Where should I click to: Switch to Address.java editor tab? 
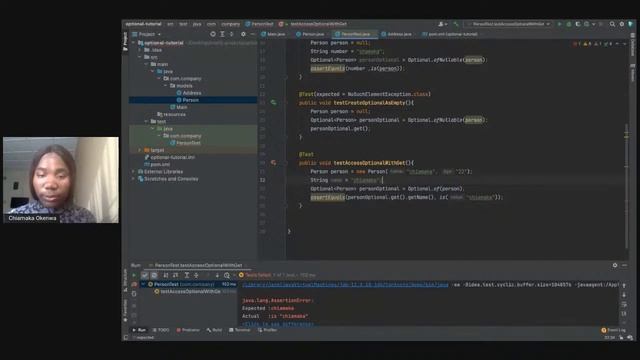click(396, 34)
